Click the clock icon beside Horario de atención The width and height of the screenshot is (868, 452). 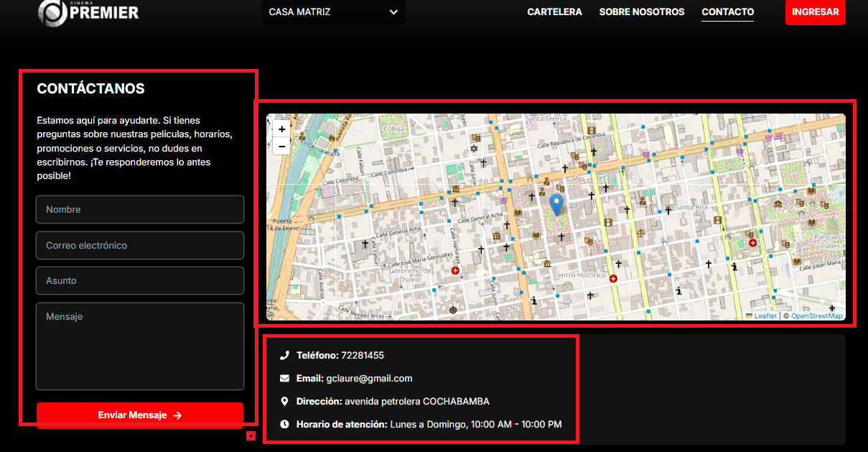coord(284,424)
